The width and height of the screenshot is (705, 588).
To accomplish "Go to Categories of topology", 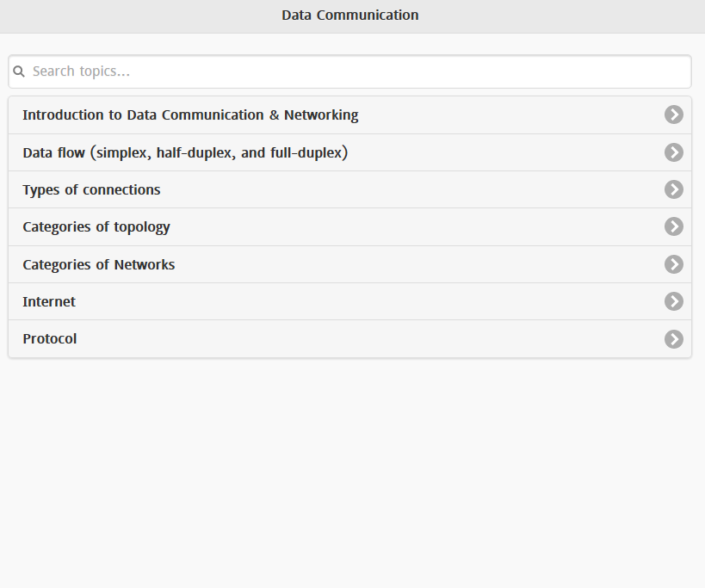I will point(96,227).
